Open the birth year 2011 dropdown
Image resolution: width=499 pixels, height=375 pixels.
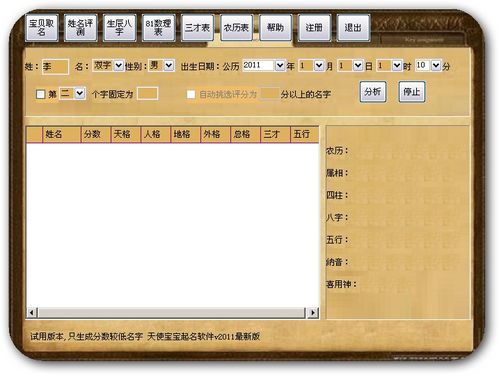click(280, 65)
